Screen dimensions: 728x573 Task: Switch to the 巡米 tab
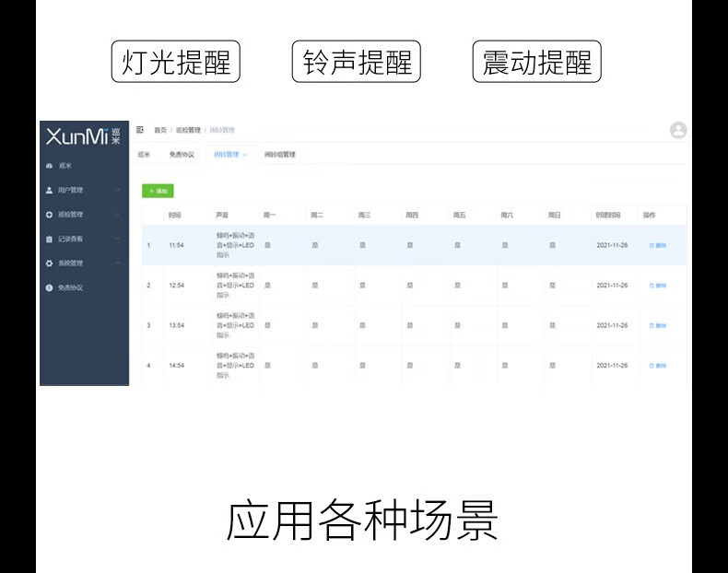point(144,155)
